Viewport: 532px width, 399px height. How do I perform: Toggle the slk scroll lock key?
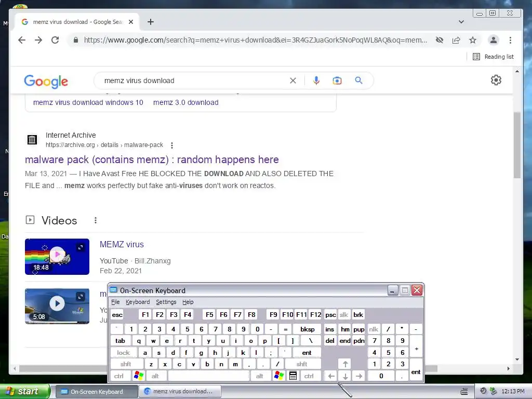[x=344, y=315]
